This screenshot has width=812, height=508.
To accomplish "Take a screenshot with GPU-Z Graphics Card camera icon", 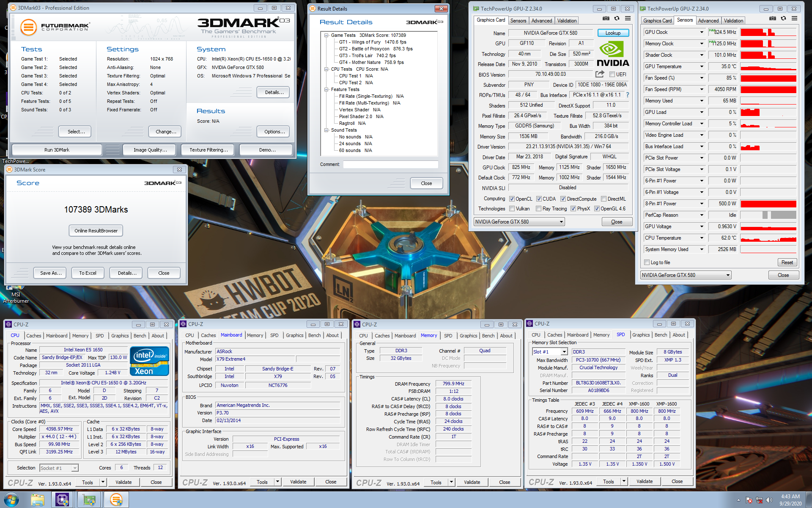I will point(606,19).
